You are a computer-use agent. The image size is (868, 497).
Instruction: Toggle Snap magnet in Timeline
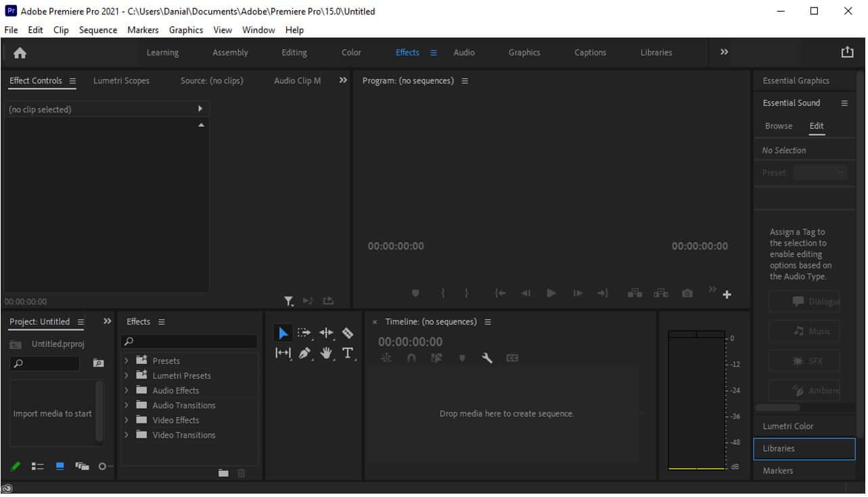411,358
